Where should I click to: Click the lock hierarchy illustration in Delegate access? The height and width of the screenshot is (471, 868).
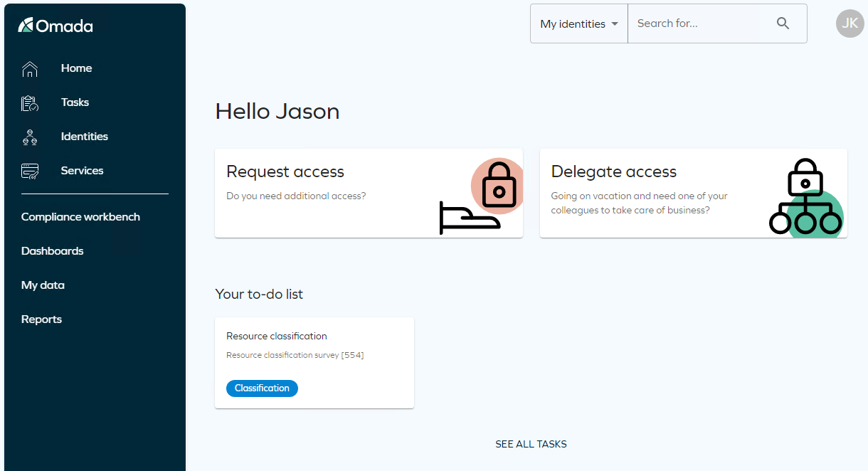pos(806,196)
